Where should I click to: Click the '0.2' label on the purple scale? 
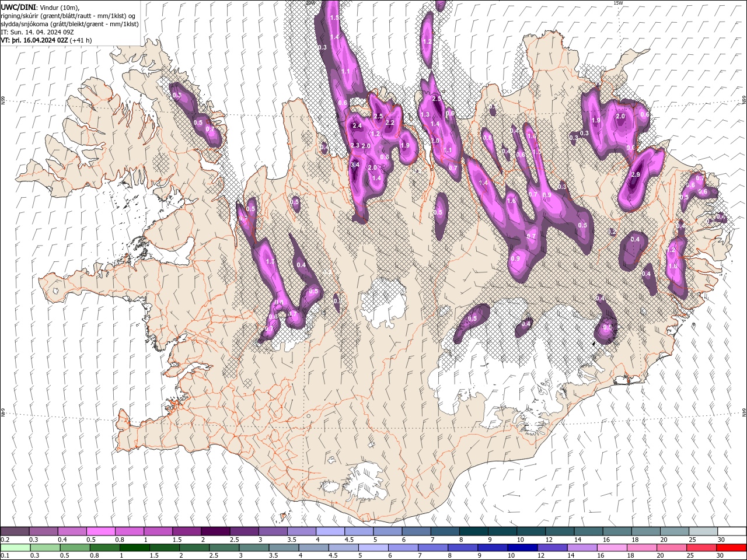point(6,540)
